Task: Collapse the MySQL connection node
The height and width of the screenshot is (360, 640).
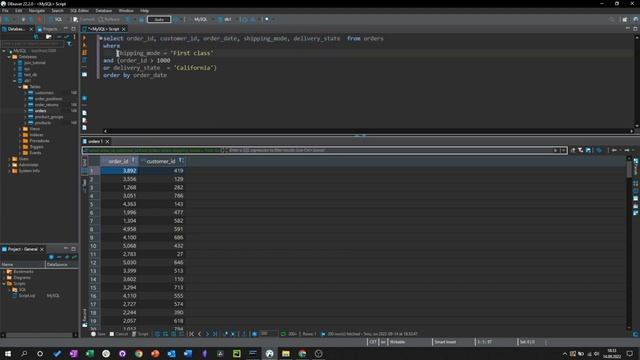Action: pos(4,51)
